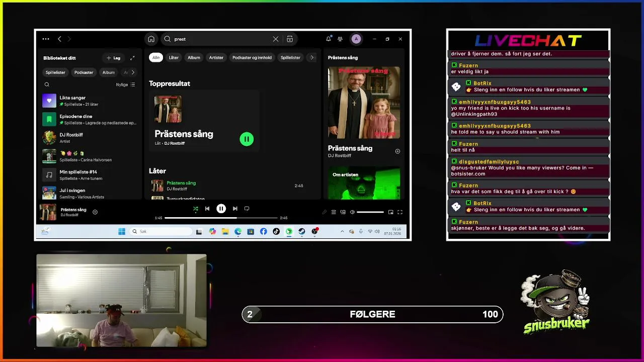Go back with the left arrow

click(x=59, y=39)
